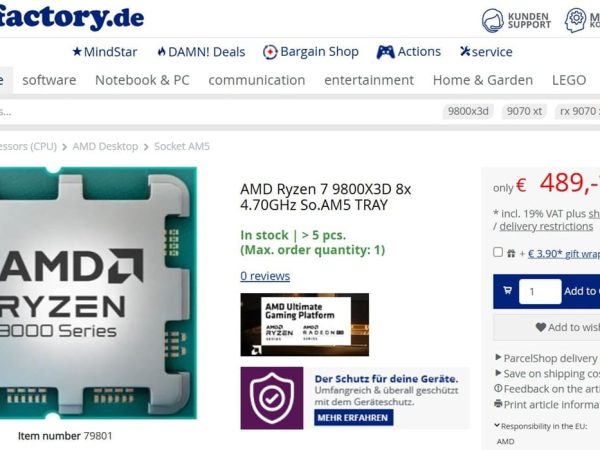Click the MindStar star icon
This screenshot has width=600, height=450.
point(77,51)
